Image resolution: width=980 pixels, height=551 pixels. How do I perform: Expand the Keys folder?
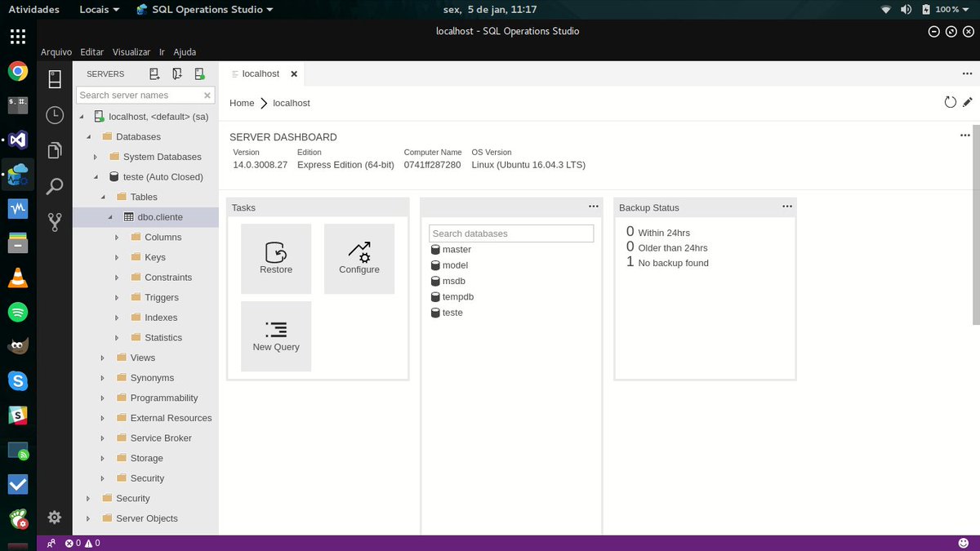[118, 257]
